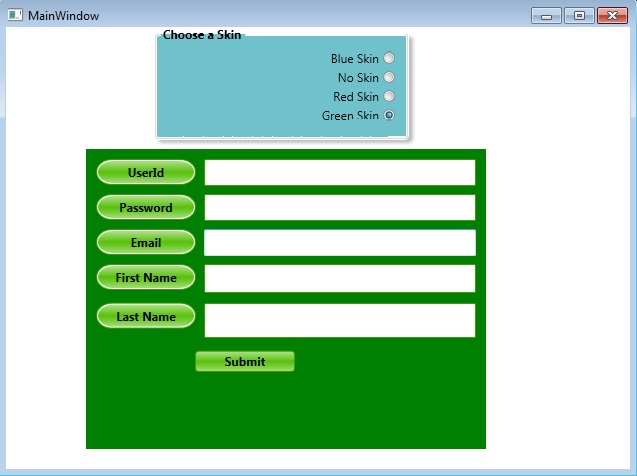Click the 'Choose a Skin' group header text

click(202, 35)
